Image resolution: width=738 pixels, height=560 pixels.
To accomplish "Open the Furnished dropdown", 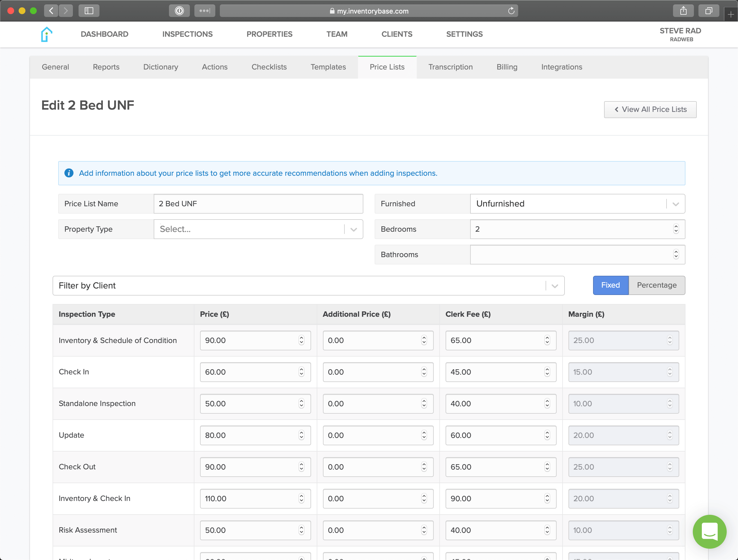I will (x=577, y=204).
